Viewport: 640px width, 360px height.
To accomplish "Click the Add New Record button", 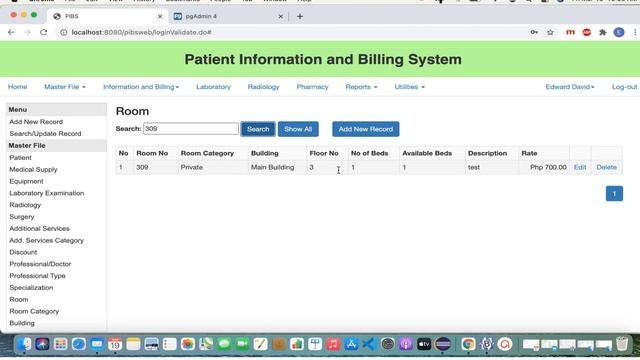I will [366, 129].
